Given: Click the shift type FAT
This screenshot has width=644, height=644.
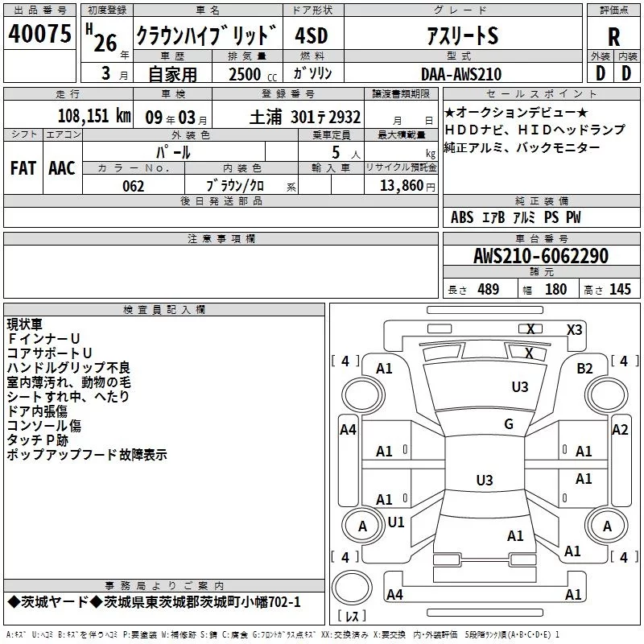Looking at the screenshot, I should [x=23, y=168].
